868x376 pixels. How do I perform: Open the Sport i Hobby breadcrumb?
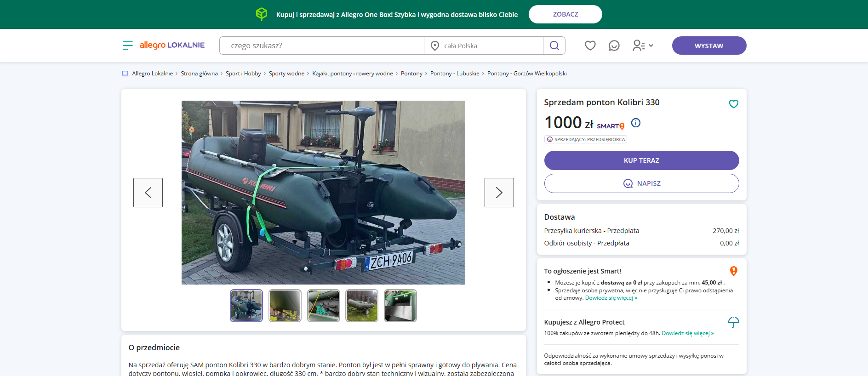tap(243, 74)
